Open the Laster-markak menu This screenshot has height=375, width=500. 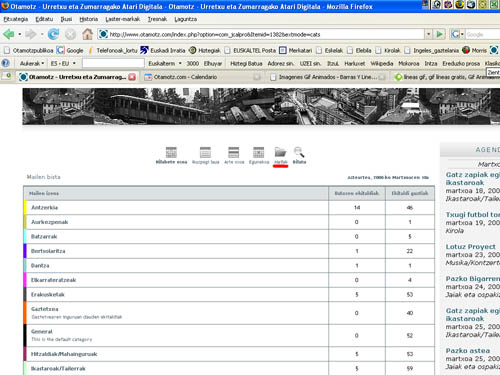click(122, 19)
